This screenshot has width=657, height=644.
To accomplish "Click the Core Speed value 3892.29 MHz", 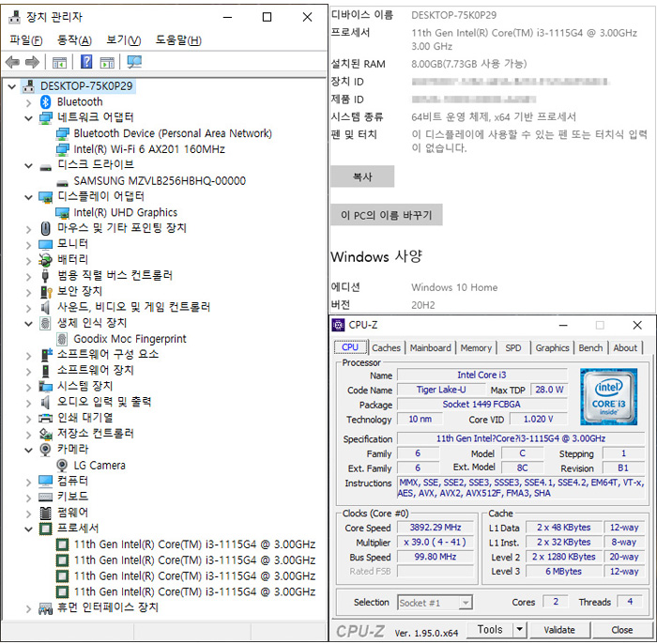I will pyautogui.click(x=435, y=527).
